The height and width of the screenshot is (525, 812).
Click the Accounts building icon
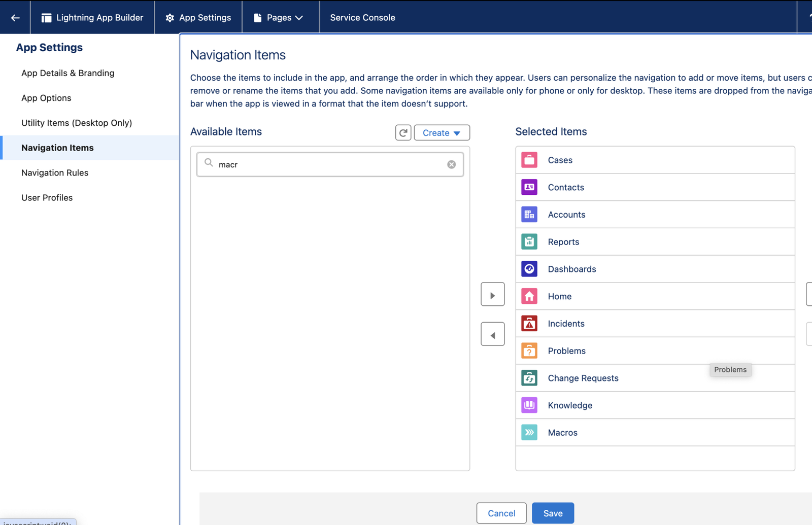(x=529, y=214)
